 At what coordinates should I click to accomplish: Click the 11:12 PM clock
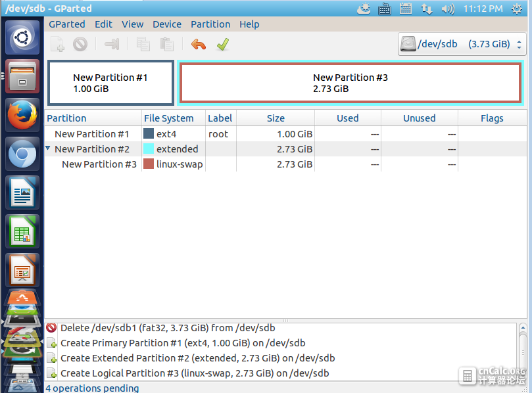[x=483, y=9]
